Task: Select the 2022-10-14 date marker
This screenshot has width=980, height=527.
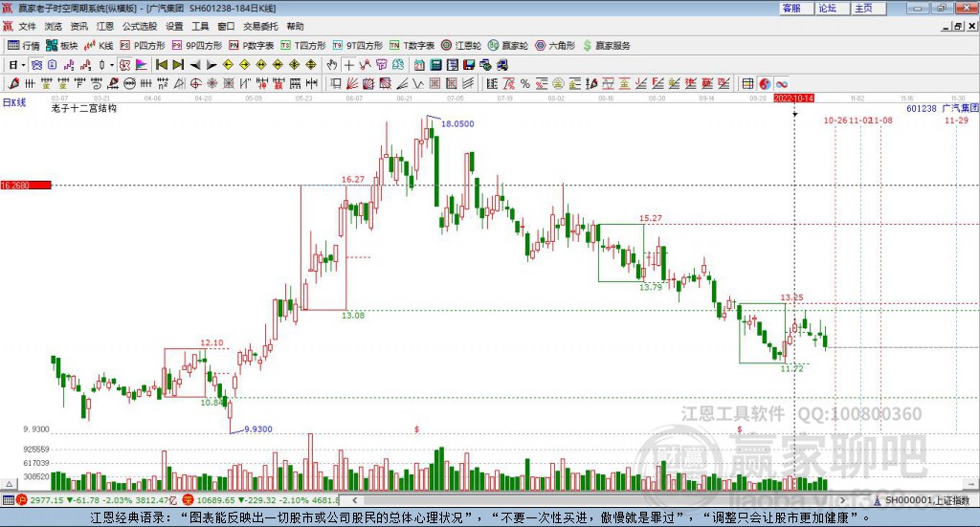Action: pyautogui.click(x=793, y=98)
